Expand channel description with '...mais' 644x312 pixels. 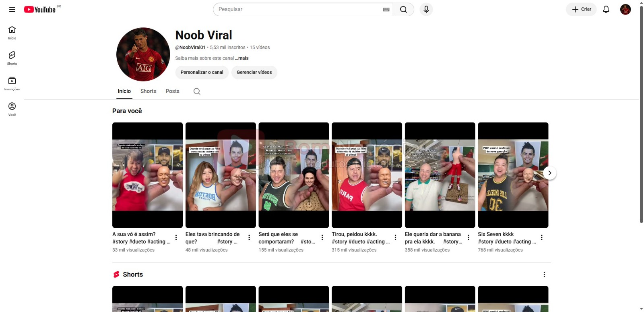click(242, 58)
